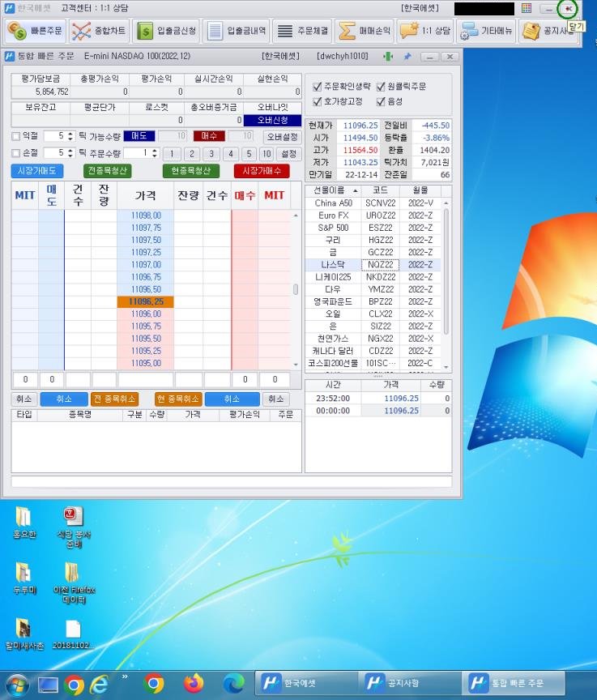Select S&P 500 futures row

pyautogui.click(x=374, y=228)
